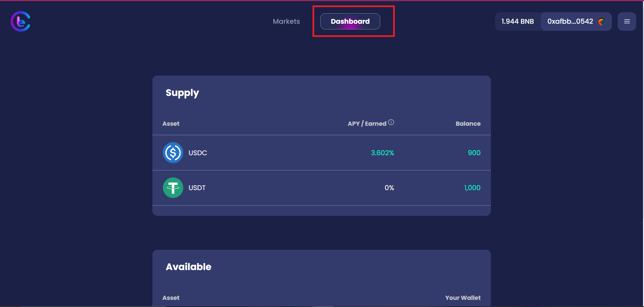Click the Your Wallet column header
The image size is (644, 307).
(x=463, y=298)
